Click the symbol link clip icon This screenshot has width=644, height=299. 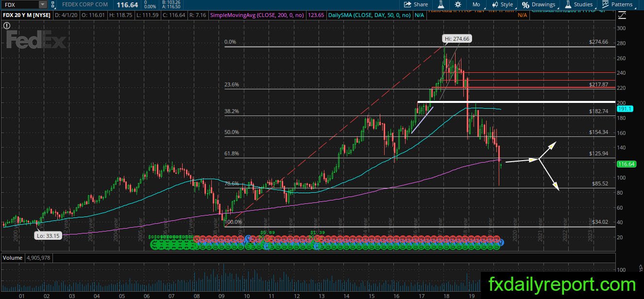point(53,4)
